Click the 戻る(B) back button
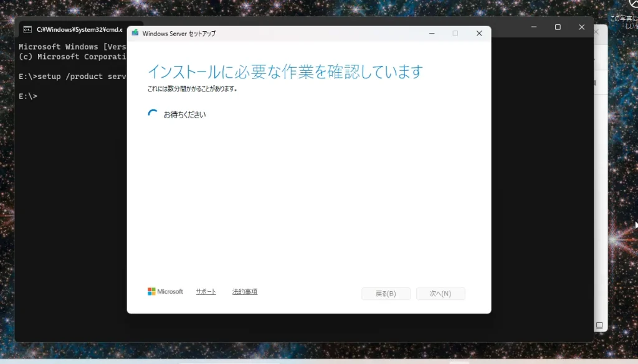 point(386,293)
